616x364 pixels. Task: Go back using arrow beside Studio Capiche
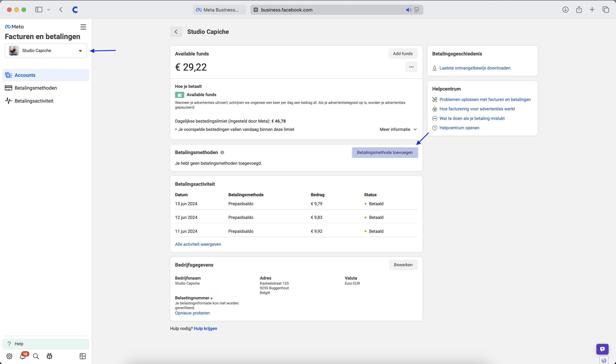click(176, 32)
